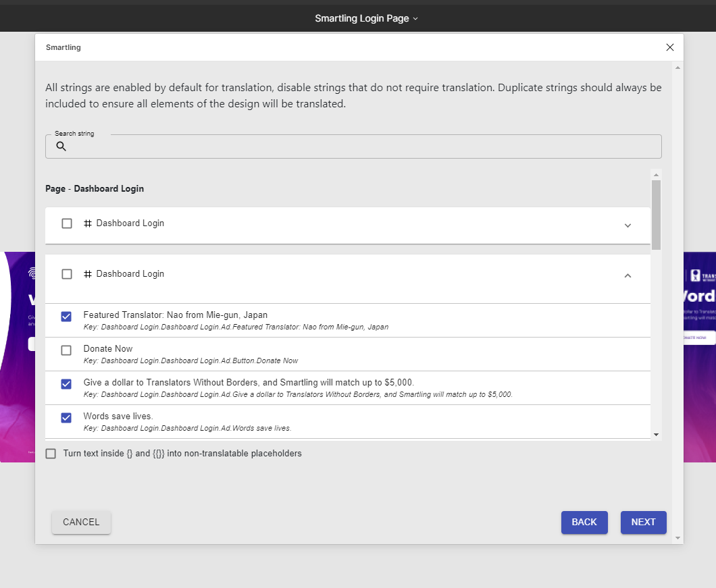Click the CANCEL button
Viewport: 716px width, 588px height.
(x=81, y=522)
